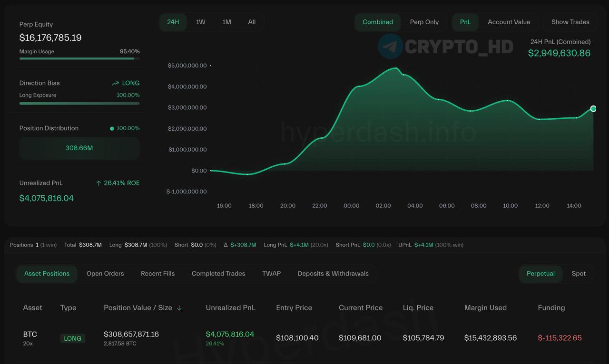Click the sort arrow beside Position Value / Size
The image size is (609, 364).
pyautogui.click(x=179, y=308)
